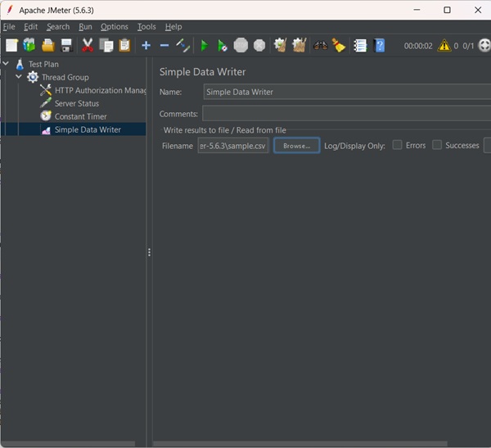Enable the Errors checkbox

click(397, 145)
